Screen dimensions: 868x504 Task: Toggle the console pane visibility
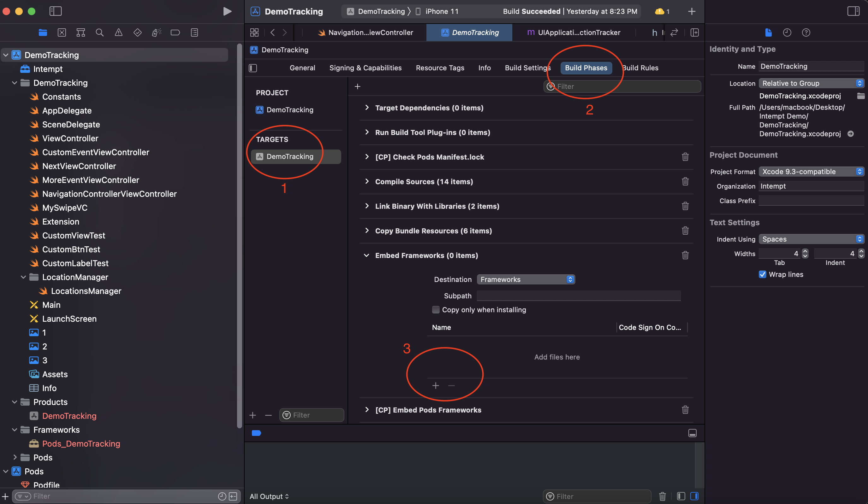pos(694,496)
